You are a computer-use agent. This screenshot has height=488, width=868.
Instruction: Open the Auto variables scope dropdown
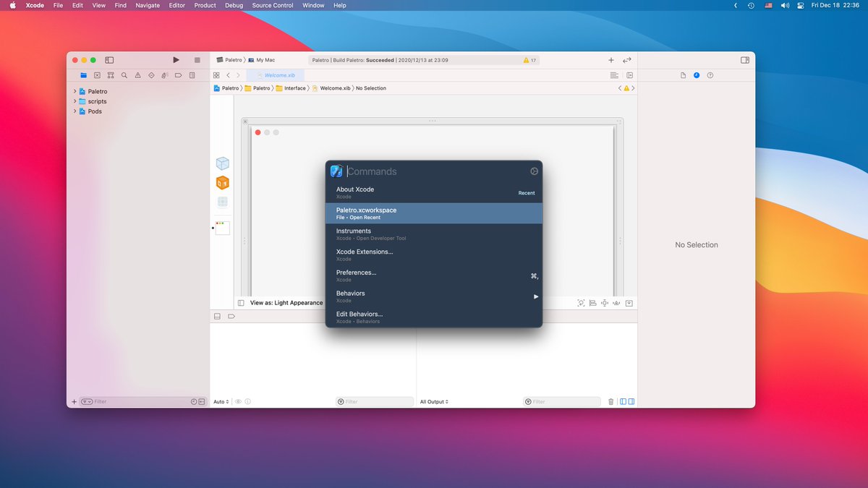click(x=221, y=402)
